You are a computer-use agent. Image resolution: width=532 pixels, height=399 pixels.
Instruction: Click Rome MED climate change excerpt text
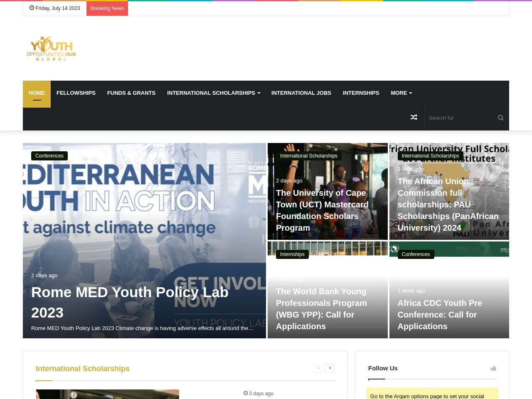[x=142, y=328]
